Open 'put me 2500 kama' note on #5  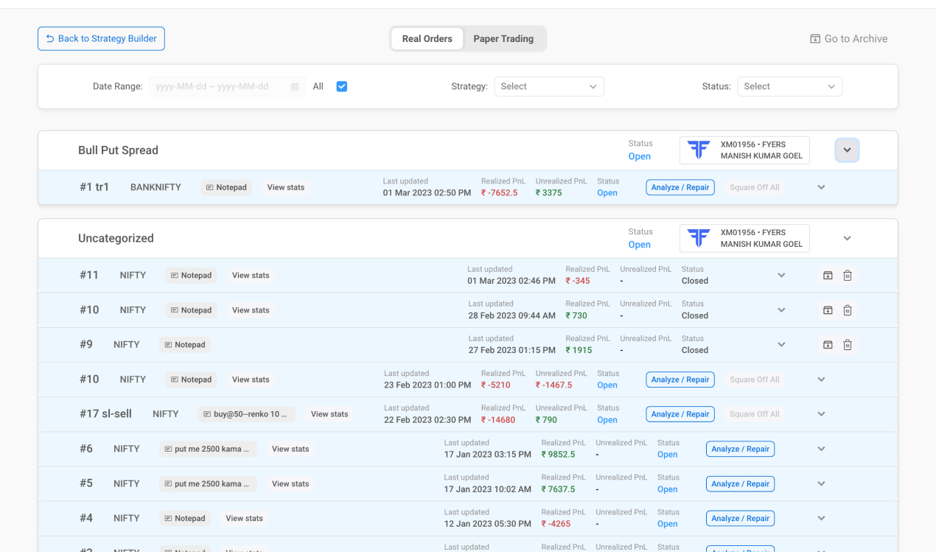[x=208, y=483]
